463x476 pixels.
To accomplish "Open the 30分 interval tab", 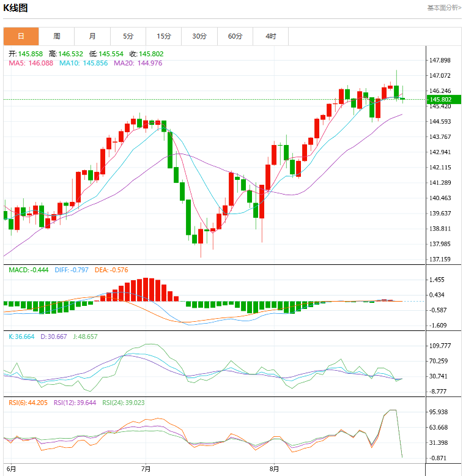I will [199, 36].
